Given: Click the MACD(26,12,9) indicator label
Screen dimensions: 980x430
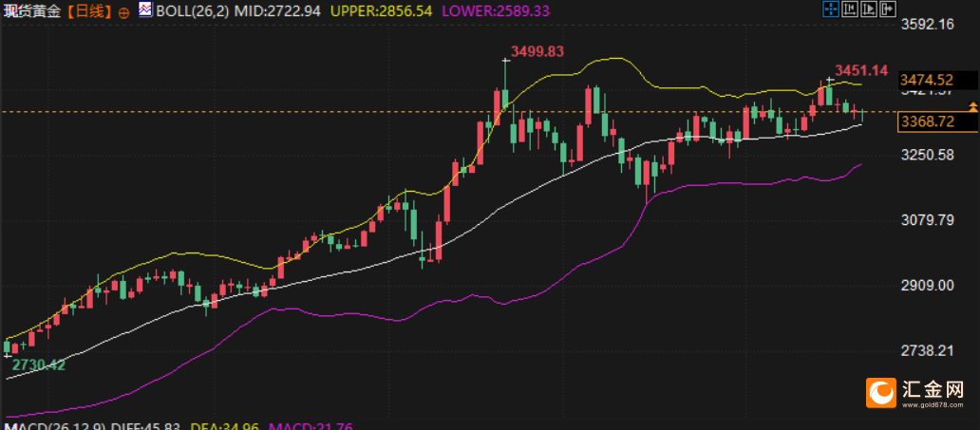Looking at the screenshot, I should tap(52, 426).
